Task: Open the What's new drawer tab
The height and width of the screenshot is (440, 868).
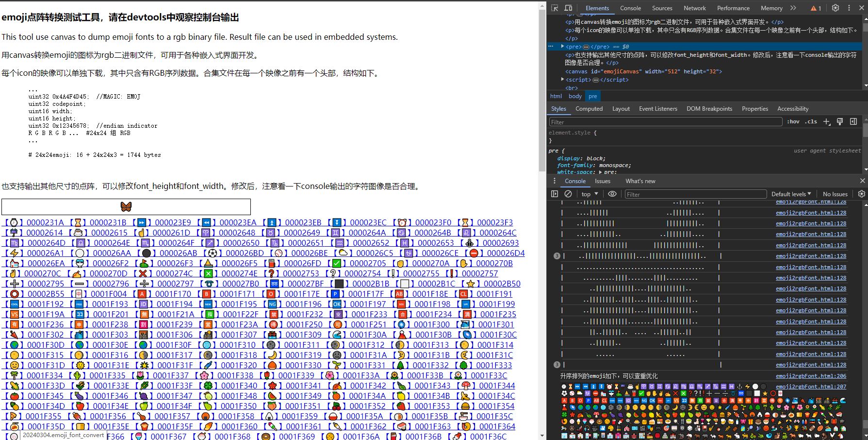Action: pos(640,181)
